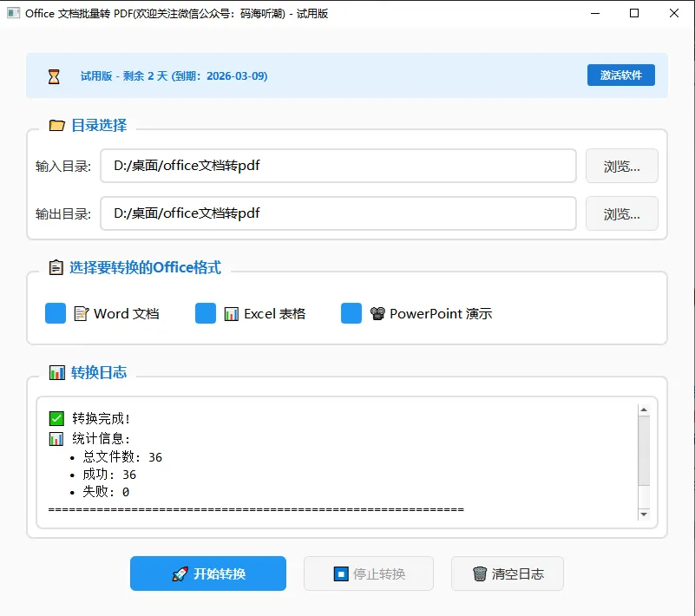Click the 转换日志 section heading
The width and height of the screenshot is (695, 616).
click(x=99, y=372)
